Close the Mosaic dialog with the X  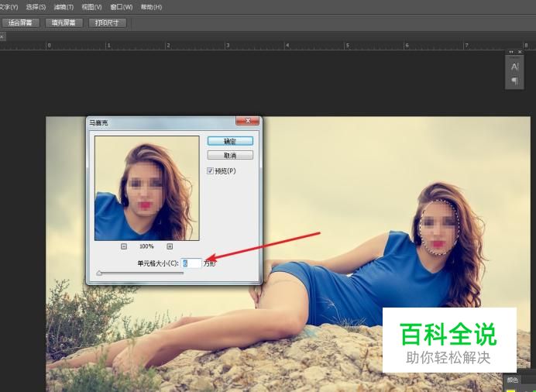(x=247, y=122)
